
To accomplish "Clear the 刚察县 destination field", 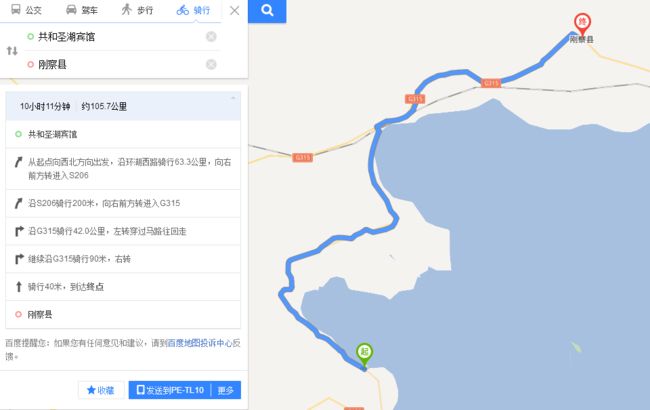I will click(211, 64).
